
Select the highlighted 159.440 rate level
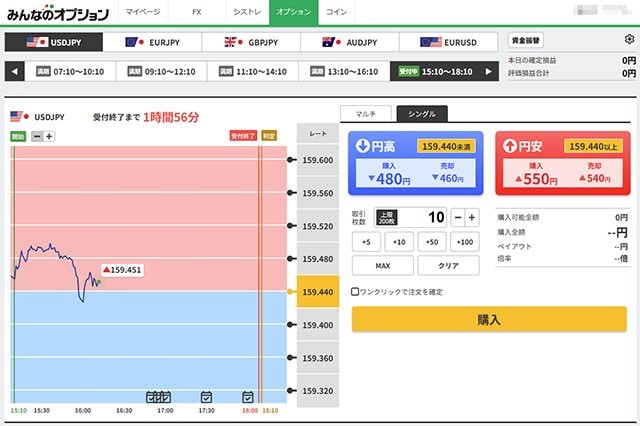coord(318,292)
